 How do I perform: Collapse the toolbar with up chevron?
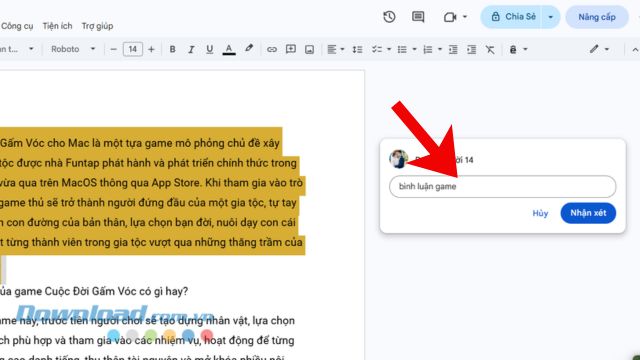(635, 49)
